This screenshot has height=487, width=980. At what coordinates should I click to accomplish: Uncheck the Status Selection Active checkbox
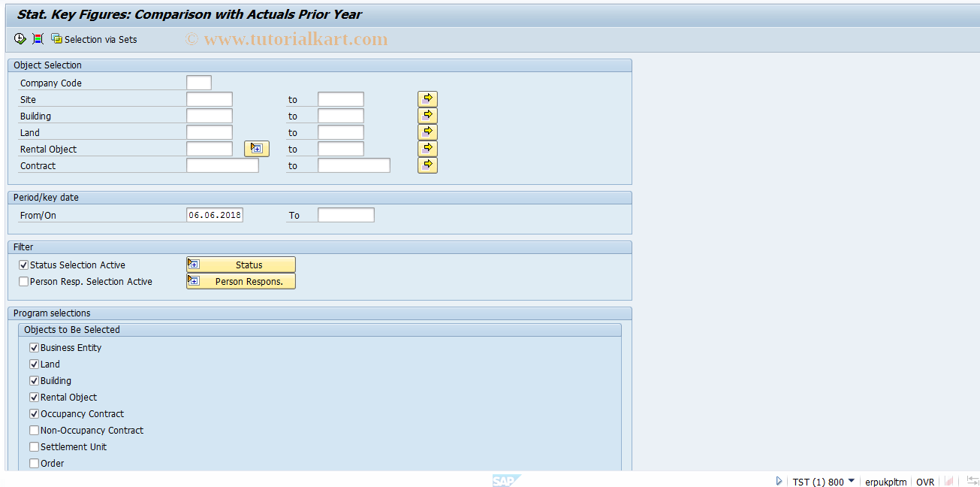click(x=23, y=265)
